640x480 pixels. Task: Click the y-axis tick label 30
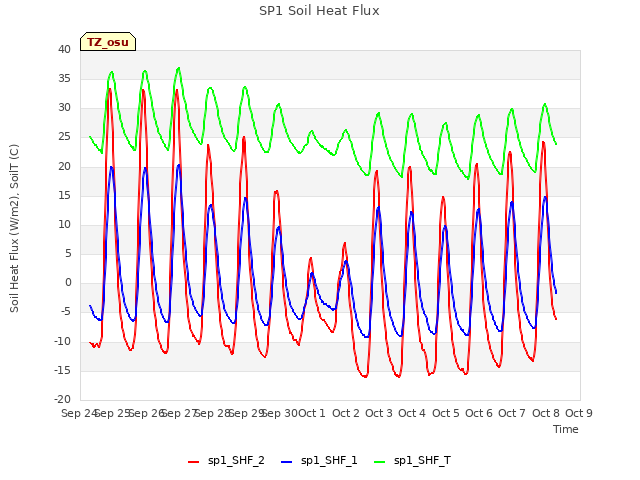click(64, 108)
